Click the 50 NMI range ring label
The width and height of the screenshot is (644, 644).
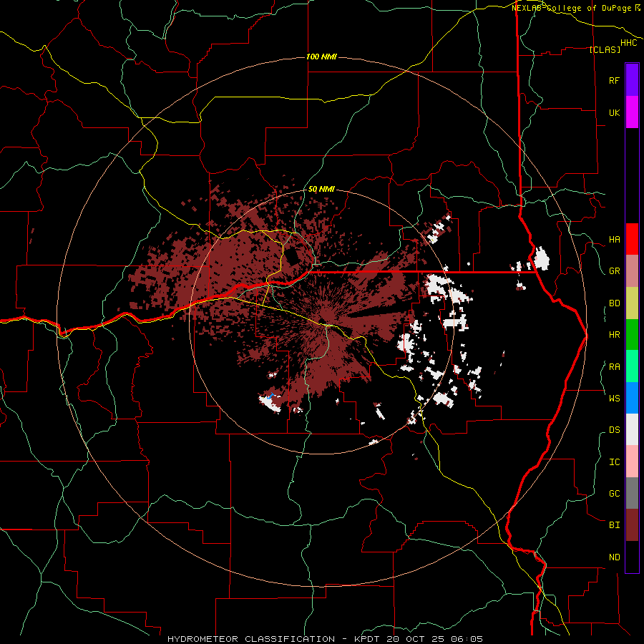click(x=321, y=190)
